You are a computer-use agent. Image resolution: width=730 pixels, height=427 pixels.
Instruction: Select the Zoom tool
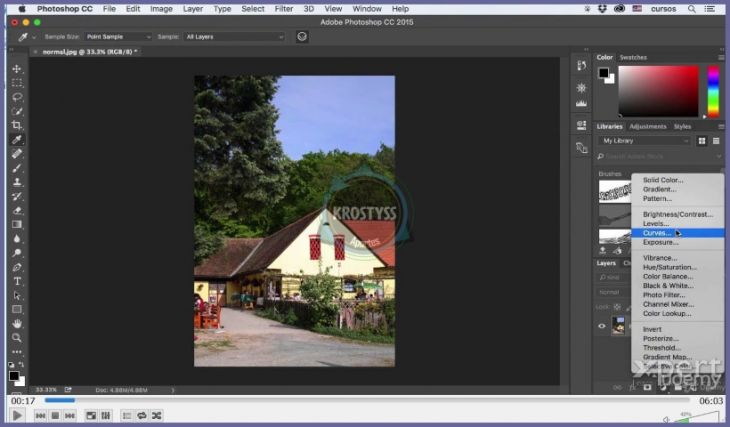17,338
